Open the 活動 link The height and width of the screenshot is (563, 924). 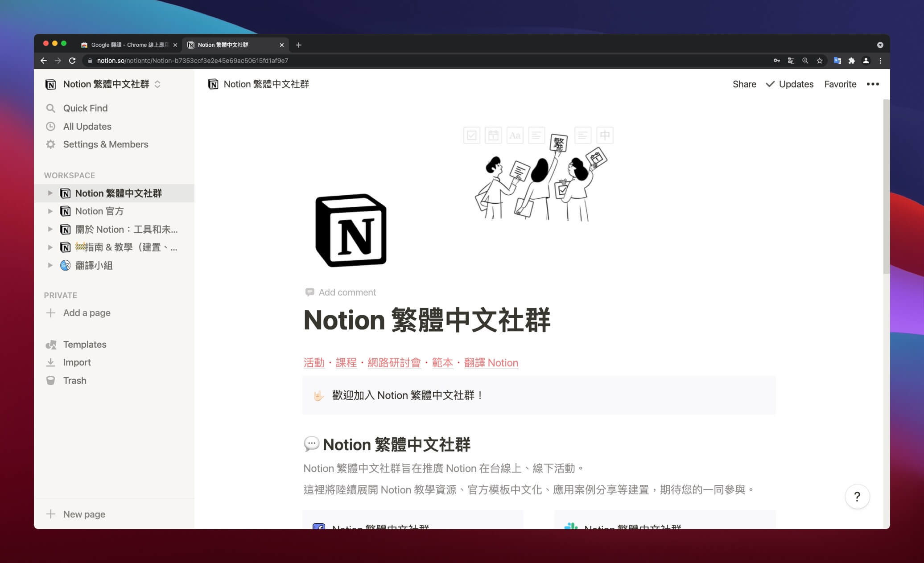point(314,363)
